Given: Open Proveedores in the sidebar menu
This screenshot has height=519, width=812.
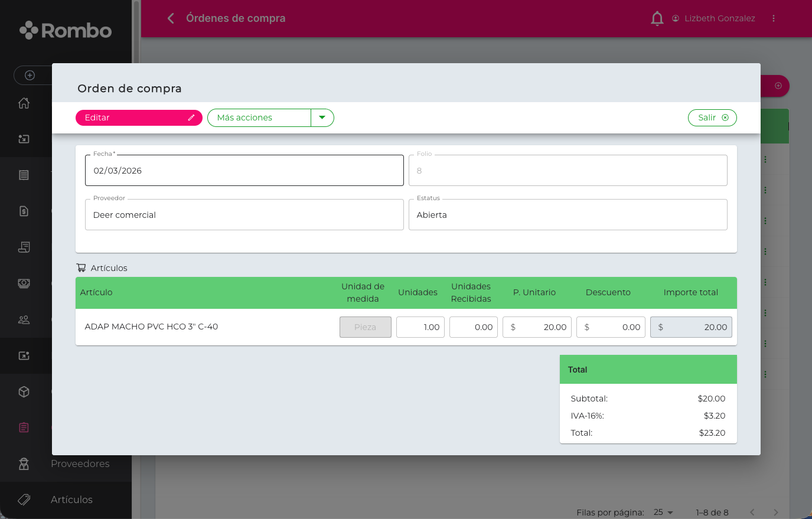Looking at the screenshot, I should [x=80, y=463].
